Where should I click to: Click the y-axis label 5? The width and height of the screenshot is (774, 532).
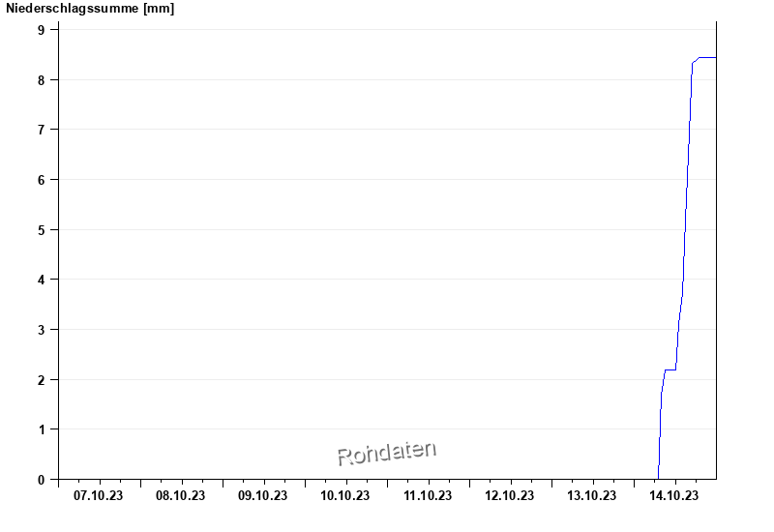tap(42, 230)
